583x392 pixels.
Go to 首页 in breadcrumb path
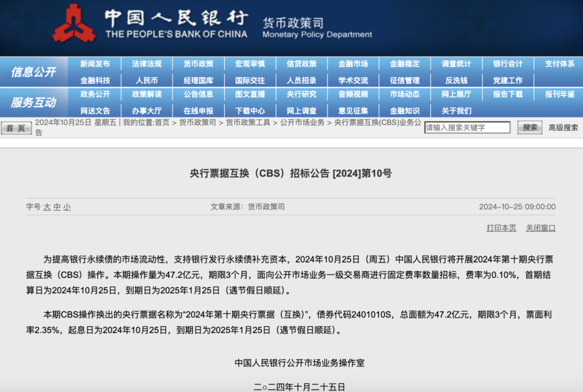162,122
